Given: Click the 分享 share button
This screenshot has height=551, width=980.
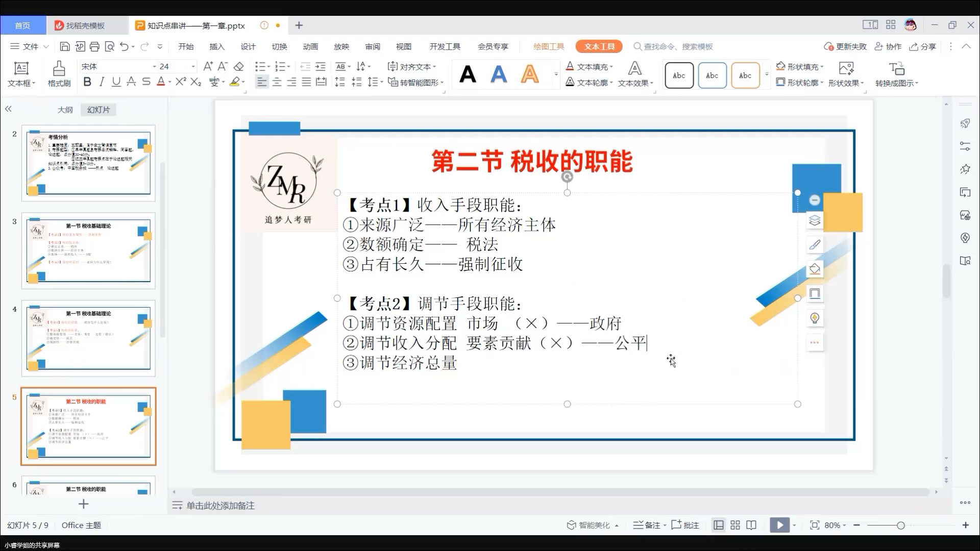Looking at the screenshot, I should coord(923,46).
